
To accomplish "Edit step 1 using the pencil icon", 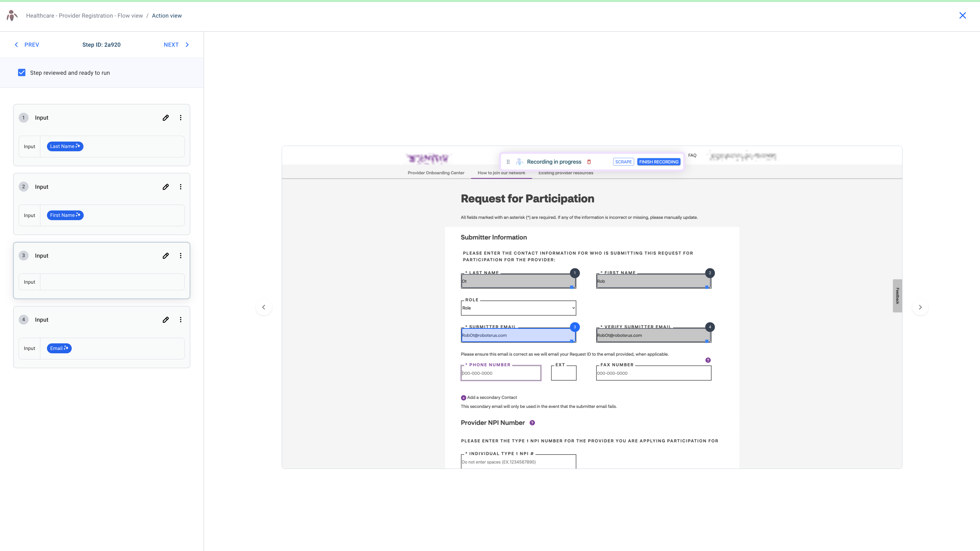I will (x=165, y=118).
